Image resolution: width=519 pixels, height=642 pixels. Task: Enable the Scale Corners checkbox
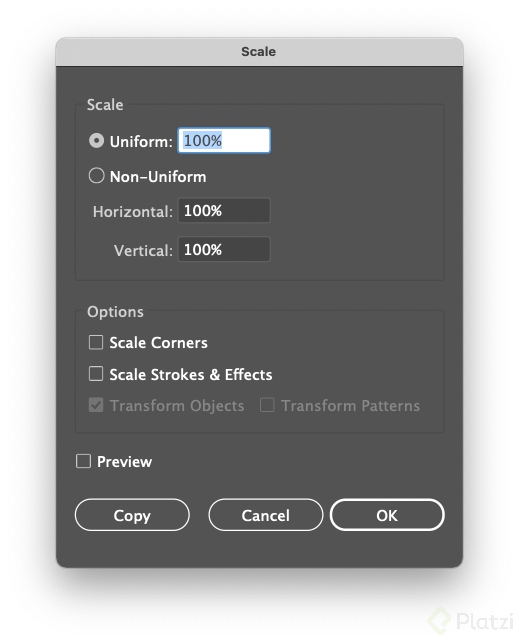[x=96, y=342]
